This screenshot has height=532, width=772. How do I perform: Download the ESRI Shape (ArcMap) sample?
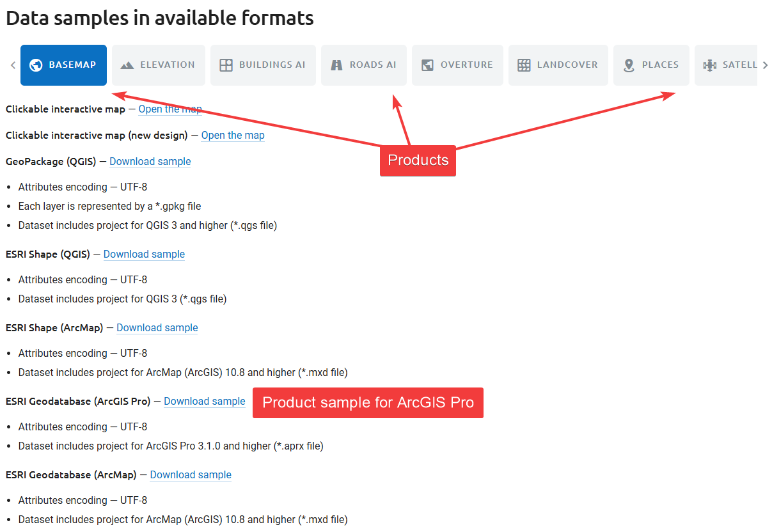coord(157,328)
